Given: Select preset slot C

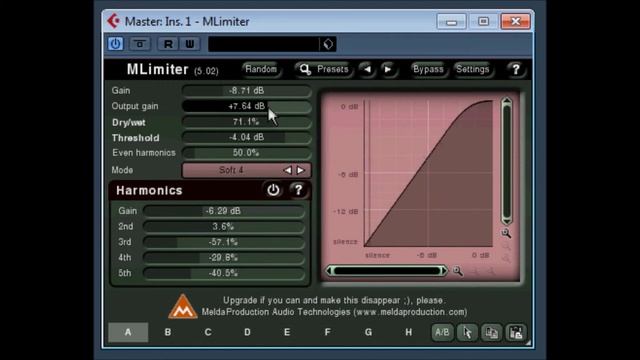Looking at the screenshot, I should click(x=208, y=332).
